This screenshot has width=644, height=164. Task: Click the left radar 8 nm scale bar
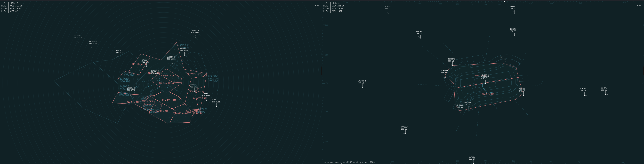pyautogui.click(x=317, y=3)
